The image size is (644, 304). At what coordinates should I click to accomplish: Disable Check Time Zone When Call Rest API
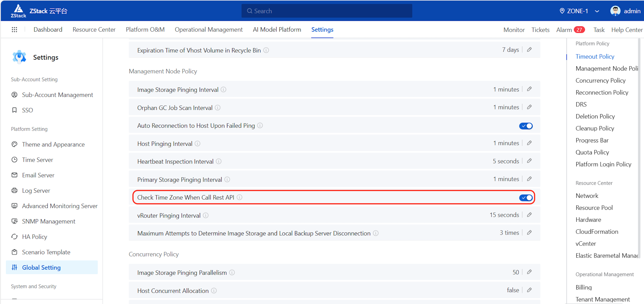pos(526,198)
